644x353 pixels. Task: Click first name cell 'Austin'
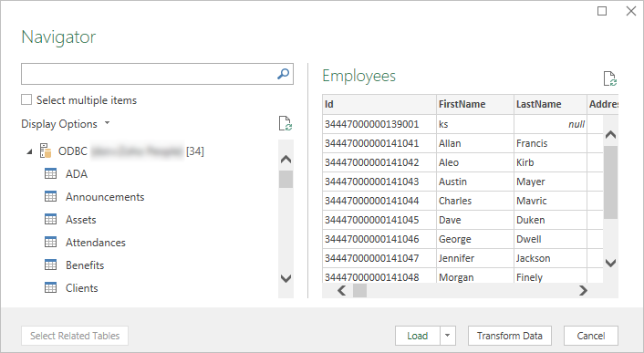click(474, 182)
